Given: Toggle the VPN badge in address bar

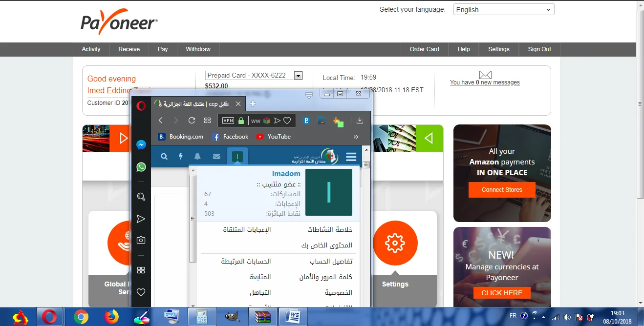Looking at the screenshot, I should click(228, 121).
